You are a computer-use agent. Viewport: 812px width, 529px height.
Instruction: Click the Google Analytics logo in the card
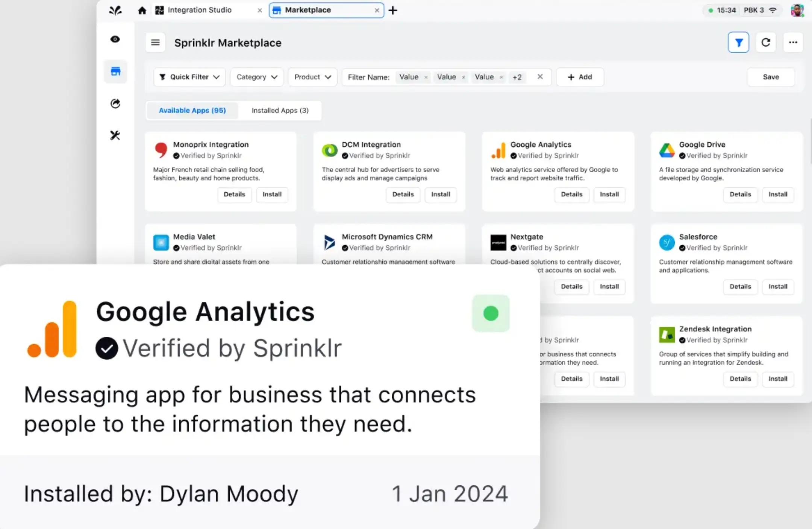coord(498,150)
